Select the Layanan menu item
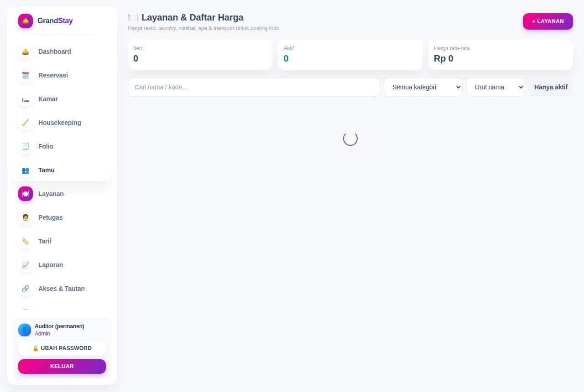The height and width of the screenshot is (392, 584). (62, 194)
